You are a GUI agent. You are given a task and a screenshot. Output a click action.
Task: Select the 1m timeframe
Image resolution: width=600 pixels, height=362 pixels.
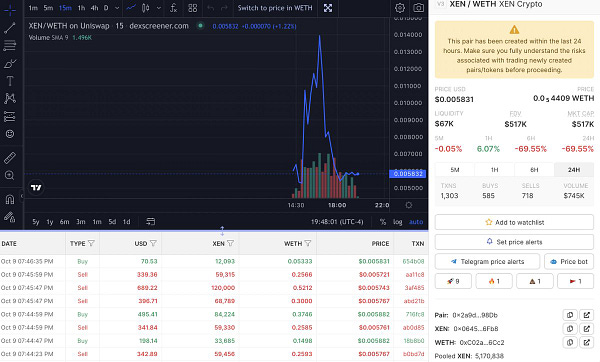pyautogui.click(x=33, y=8)
